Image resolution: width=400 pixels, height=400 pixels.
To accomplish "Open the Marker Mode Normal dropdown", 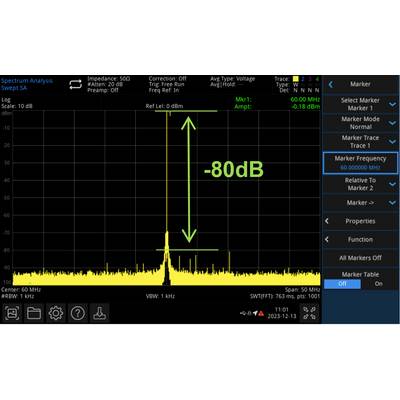I will point(360,123).
